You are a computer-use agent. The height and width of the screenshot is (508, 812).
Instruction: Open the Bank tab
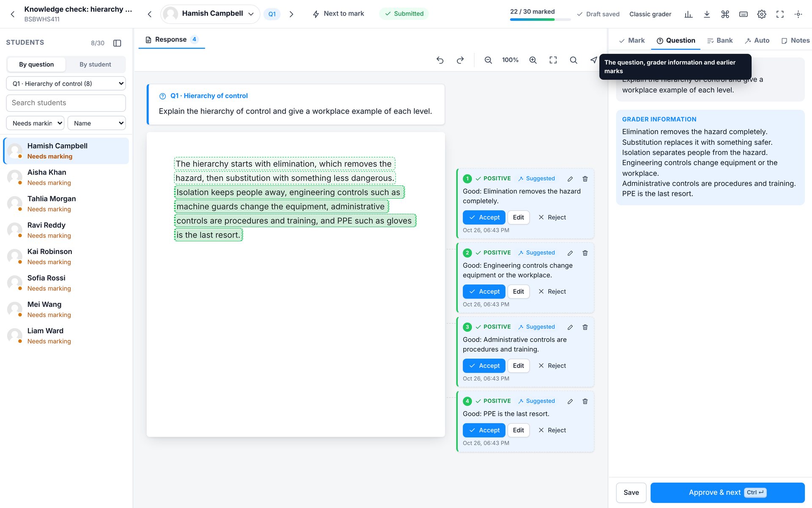click(720, 40)
